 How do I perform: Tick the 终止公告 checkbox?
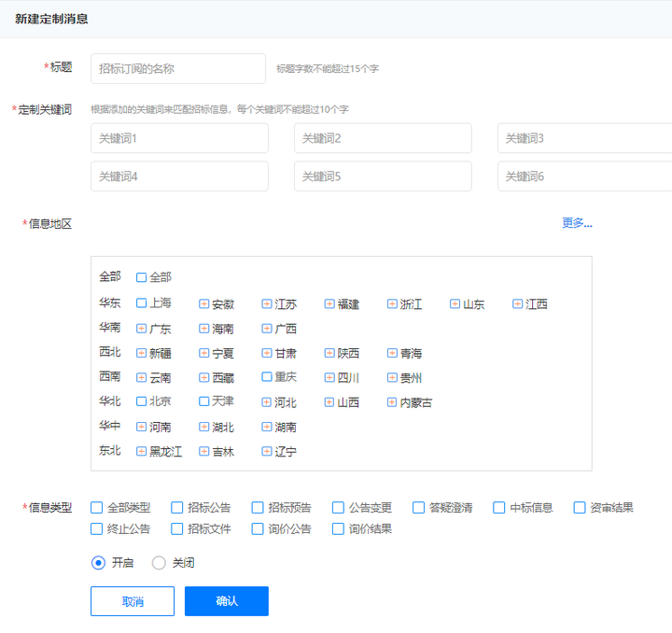point(96,528)
